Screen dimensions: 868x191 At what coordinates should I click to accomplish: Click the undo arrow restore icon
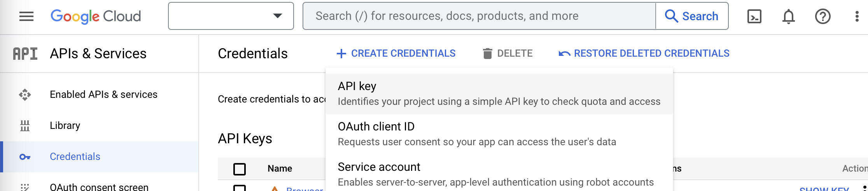pyautogui.click(x=564, y=54)
